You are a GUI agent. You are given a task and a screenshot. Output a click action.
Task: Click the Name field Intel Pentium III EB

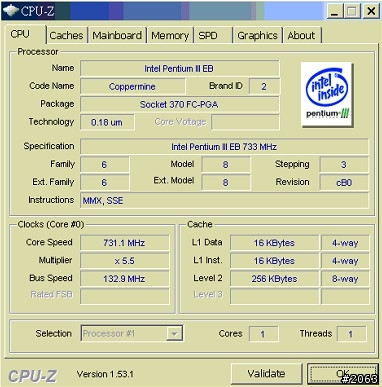coord(179,69)
